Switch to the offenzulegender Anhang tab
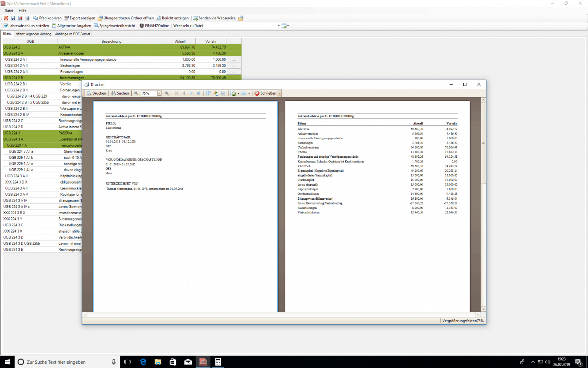 point(33,34)
